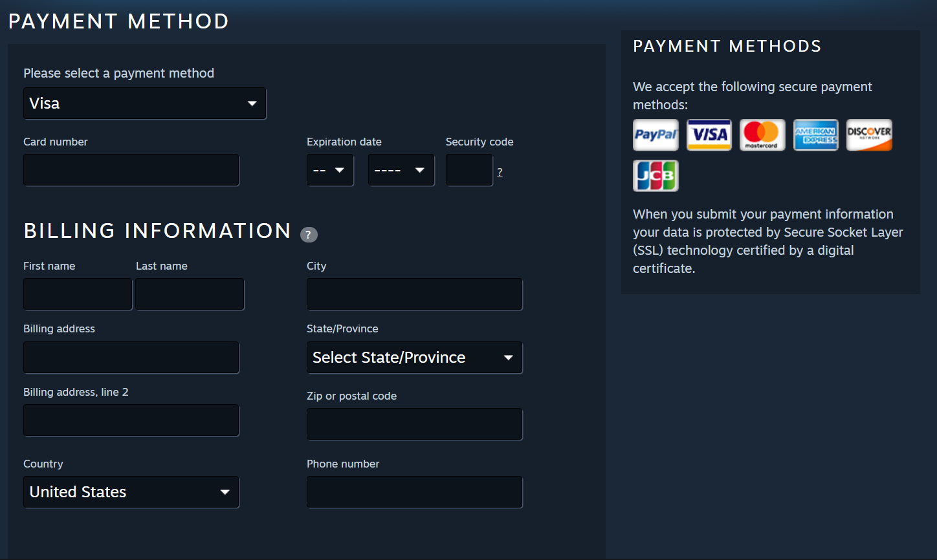
Task: Click the American Express logo
Action: tap(816, 135)
